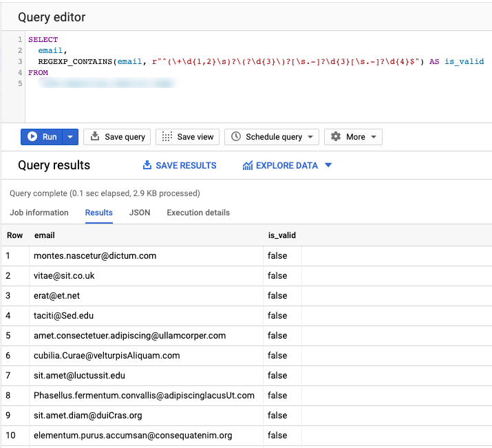The image size is (492, 448).
Task: Click the Save view button
Action: [x=187, y=137]
